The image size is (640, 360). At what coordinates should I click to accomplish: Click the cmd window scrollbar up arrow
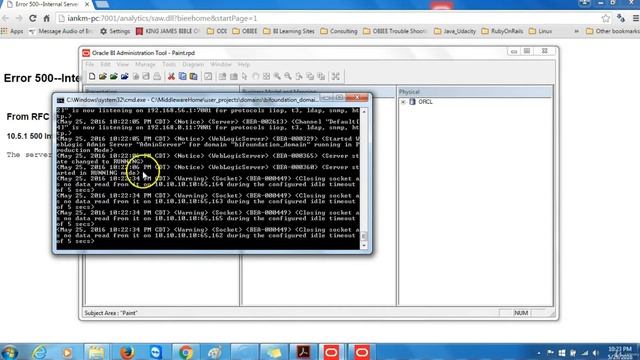point(364,111)
